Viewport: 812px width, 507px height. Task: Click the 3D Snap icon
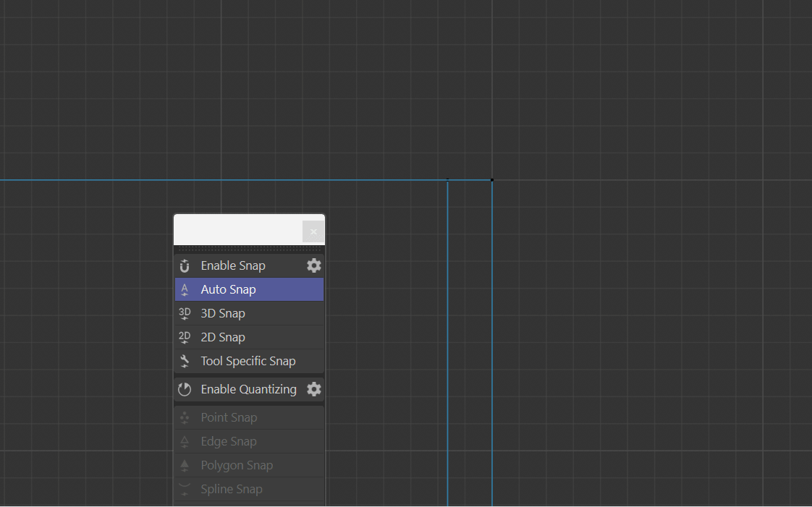(x=185, y=314)
